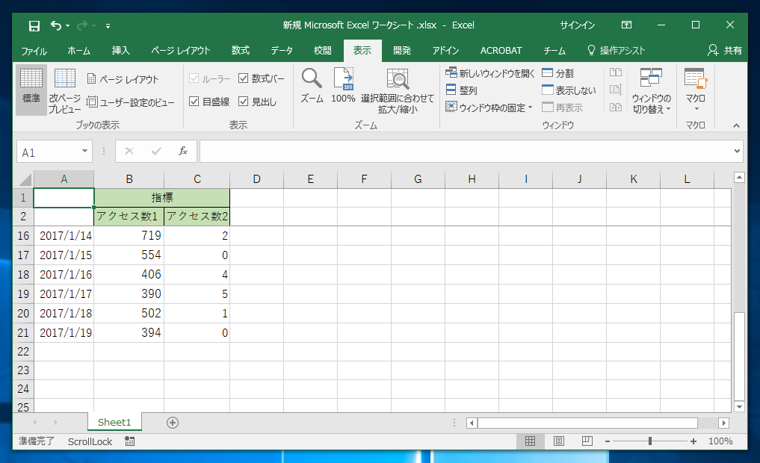The height and width of the screenshot is (463, 760).
Task: Switch to the 挿入 tab
Action: [121, 50]
